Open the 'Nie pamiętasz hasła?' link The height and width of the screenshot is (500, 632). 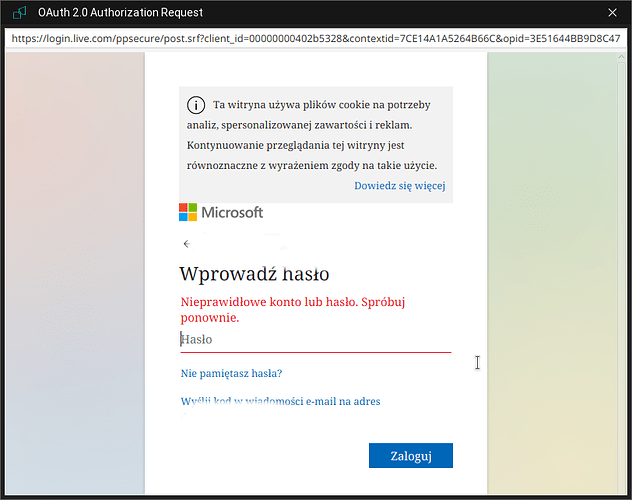point(231,373)
